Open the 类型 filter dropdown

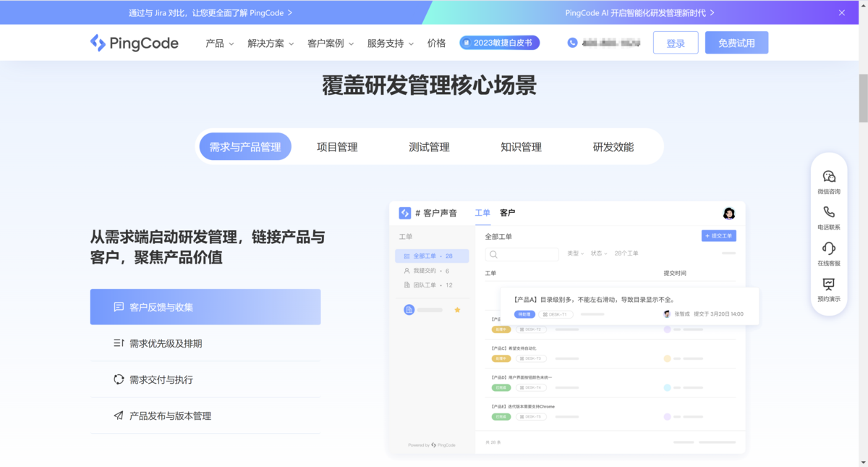click(x=575, y=253)
